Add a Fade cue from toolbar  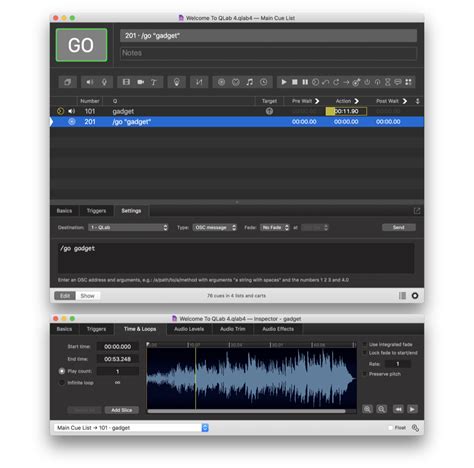pos(199,82)
